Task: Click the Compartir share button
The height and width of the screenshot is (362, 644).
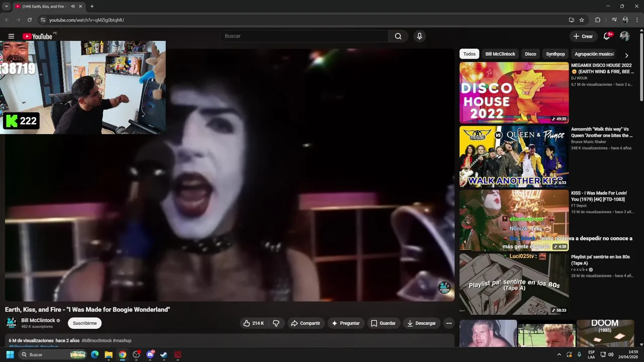Action: (x=305, y=323)
